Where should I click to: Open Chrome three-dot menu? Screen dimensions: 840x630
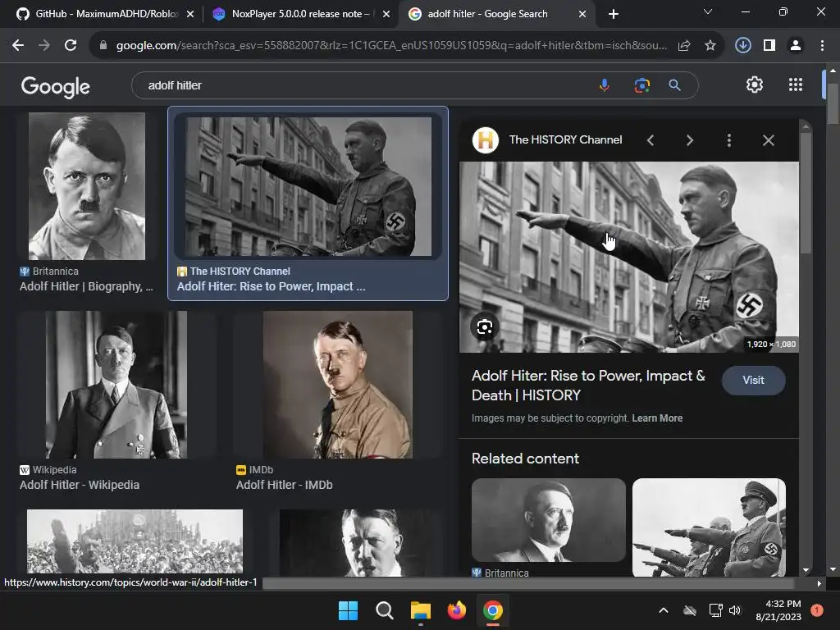(822, 46)
